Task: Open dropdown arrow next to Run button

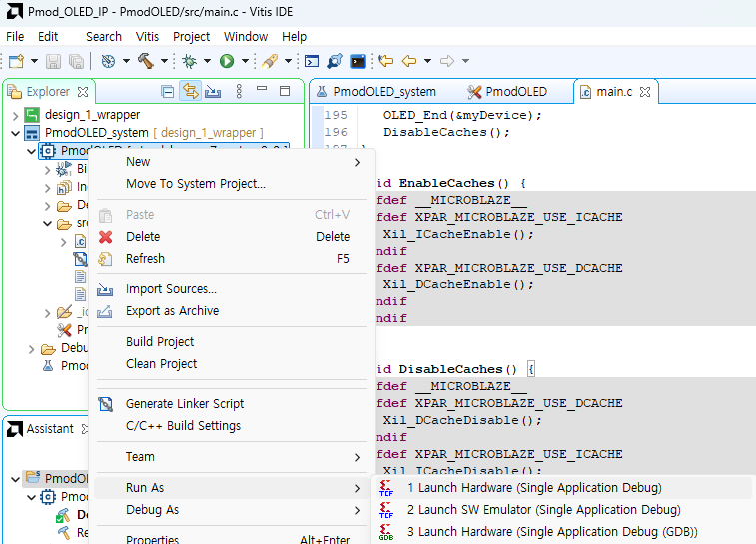Action: pos(245,61)
